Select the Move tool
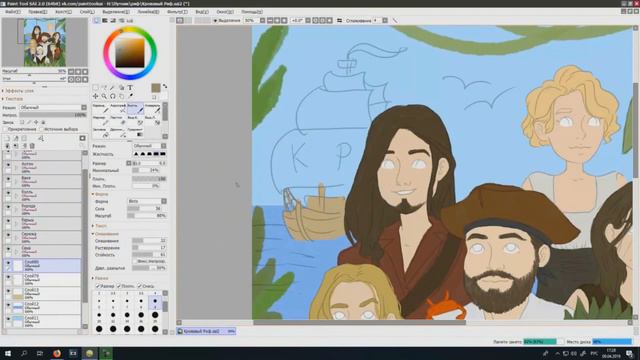 (x=95, y=96)
